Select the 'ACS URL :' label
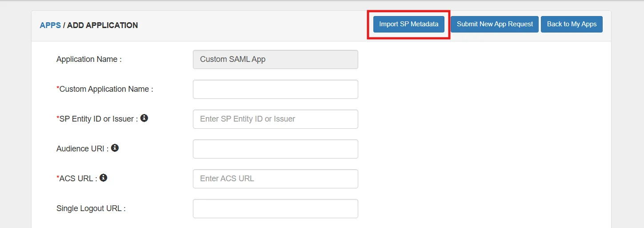Viewport: 644px width, 228px height. [77, 179]
